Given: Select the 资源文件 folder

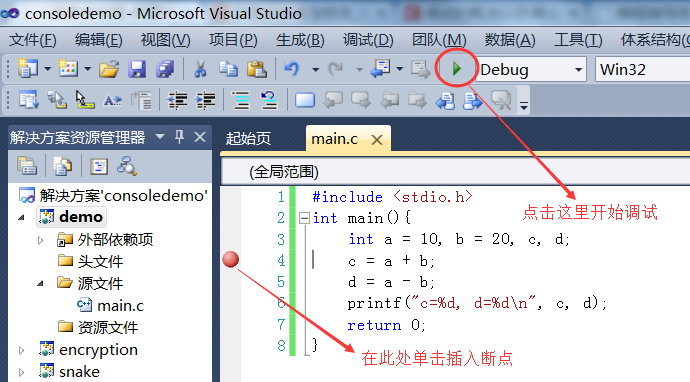Looking at the screenshot, I should (98, 327).
